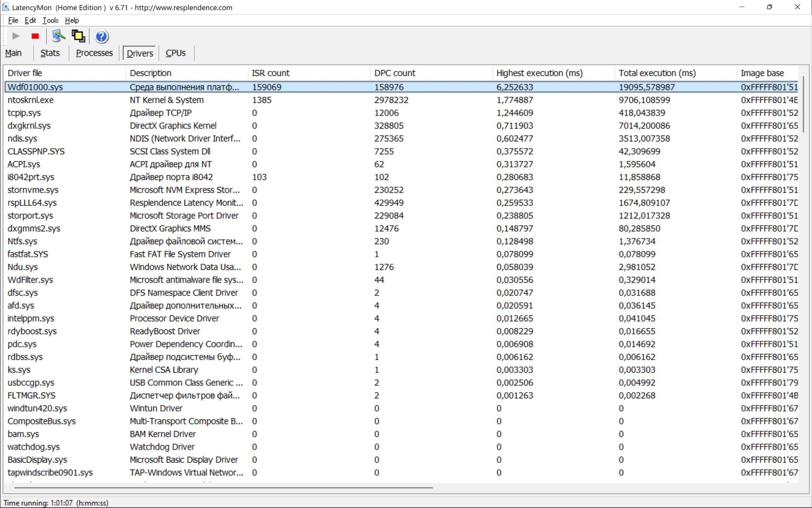Switch to the Stats tab
This screenshot has width=812, height=508.
click(x=50, y=53)
